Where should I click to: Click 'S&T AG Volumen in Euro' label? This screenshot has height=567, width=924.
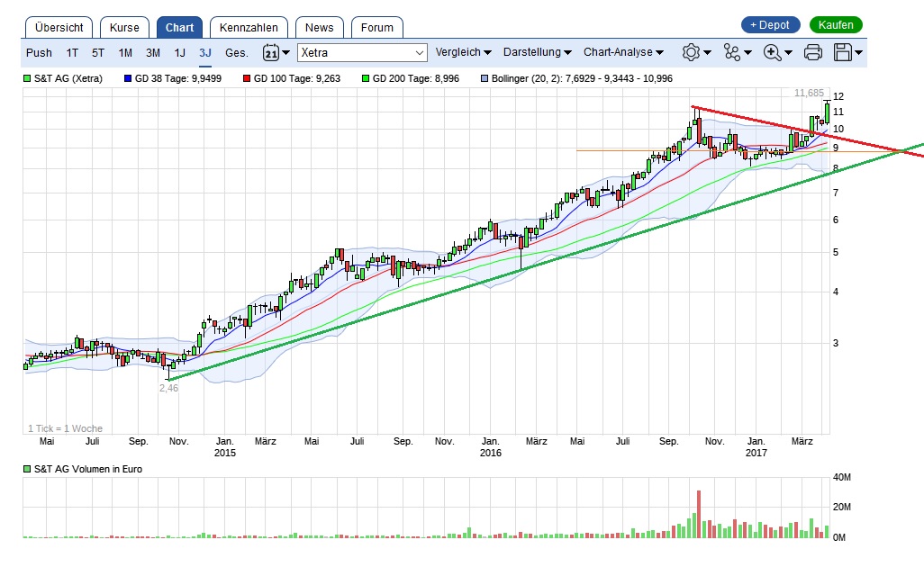[87, 469]
